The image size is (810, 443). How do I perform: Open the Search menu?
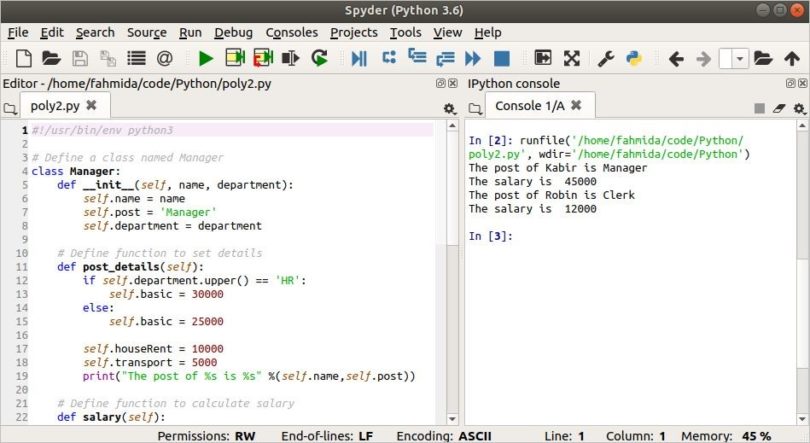click(95, 33)
